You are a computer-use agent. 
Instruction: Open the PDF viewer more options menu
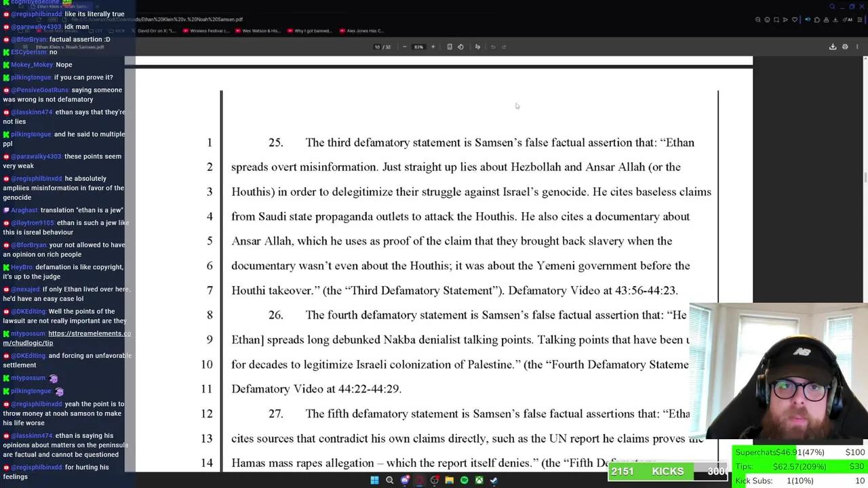[x=857, y=47]
